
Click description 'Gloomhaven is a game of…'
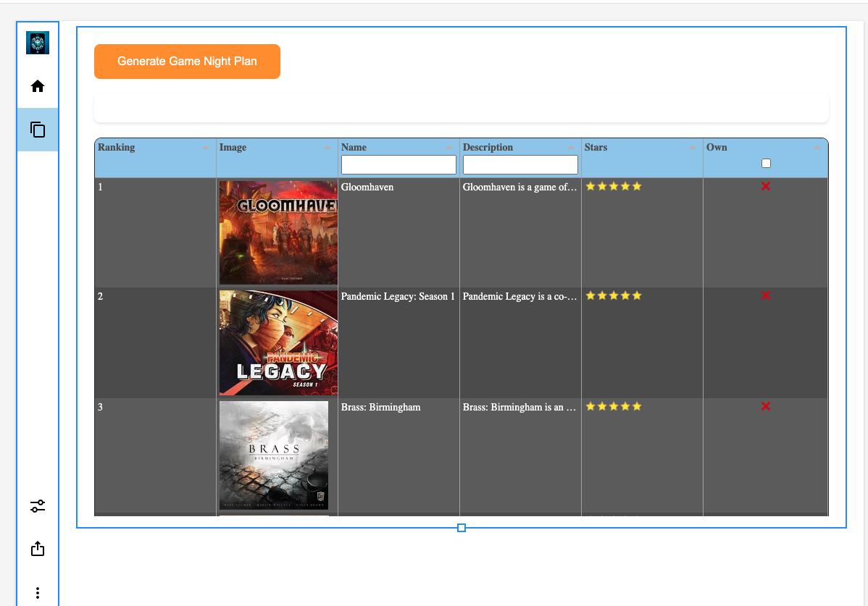click(519, 187)
